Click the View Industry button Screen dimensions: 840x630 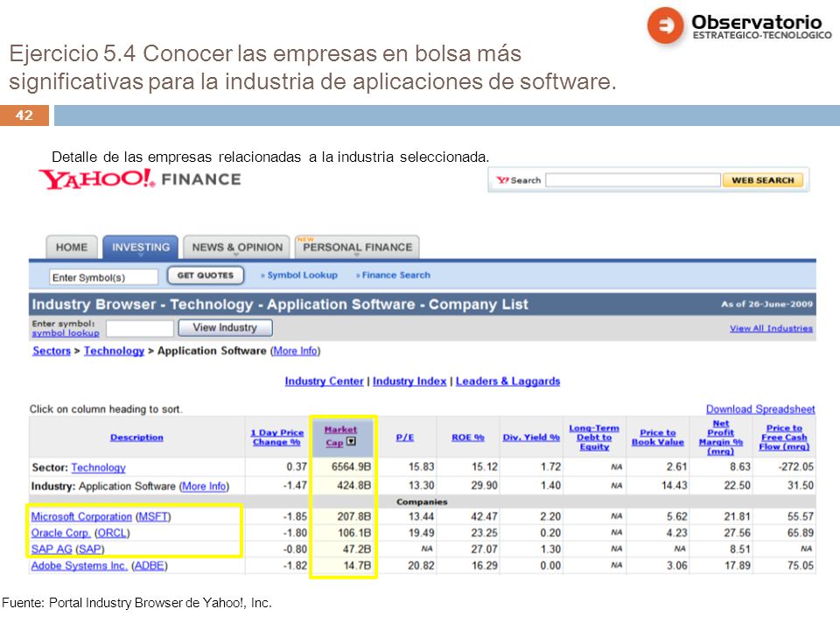225,327
